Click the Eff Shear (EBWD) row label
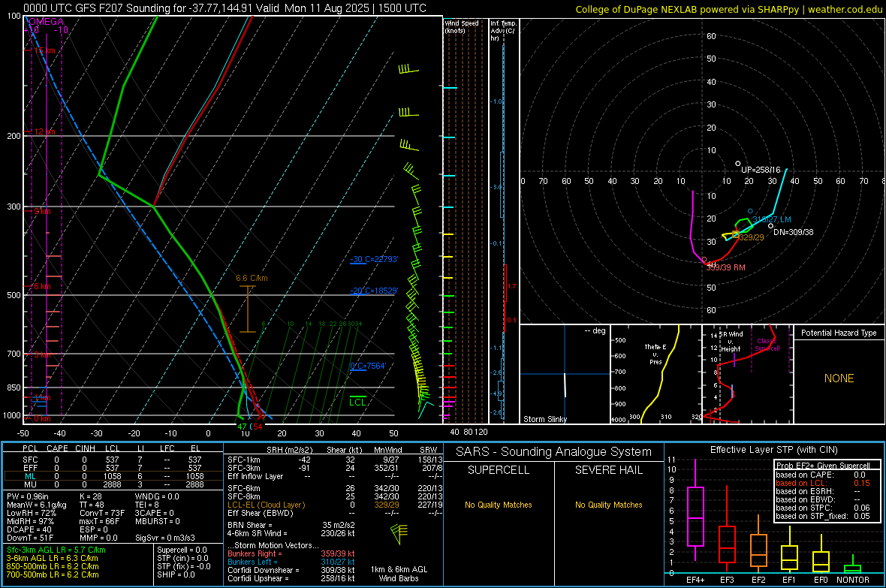886x588 pixels. (261, 513)
